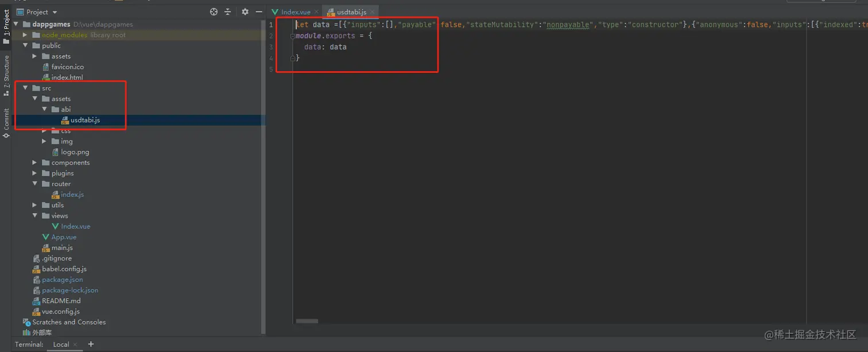Select Scratches and Consoles node

click(69, 322)
